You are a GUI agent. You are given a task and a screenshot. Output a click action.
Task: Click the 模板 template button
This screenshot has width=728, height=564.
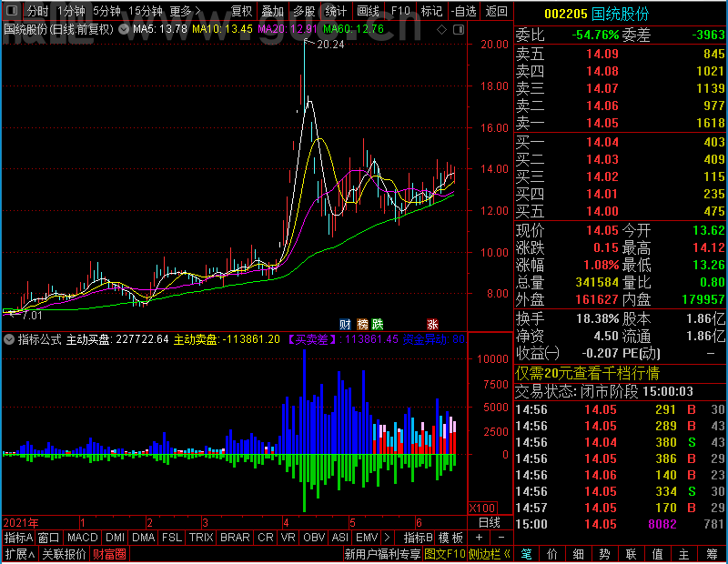point(450,538)
